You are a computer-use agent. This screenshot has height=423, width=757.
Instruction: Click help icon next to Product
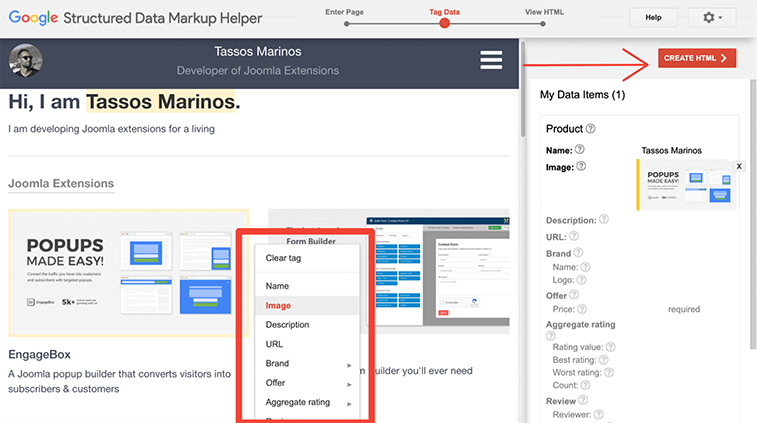[x=590, y=128]
